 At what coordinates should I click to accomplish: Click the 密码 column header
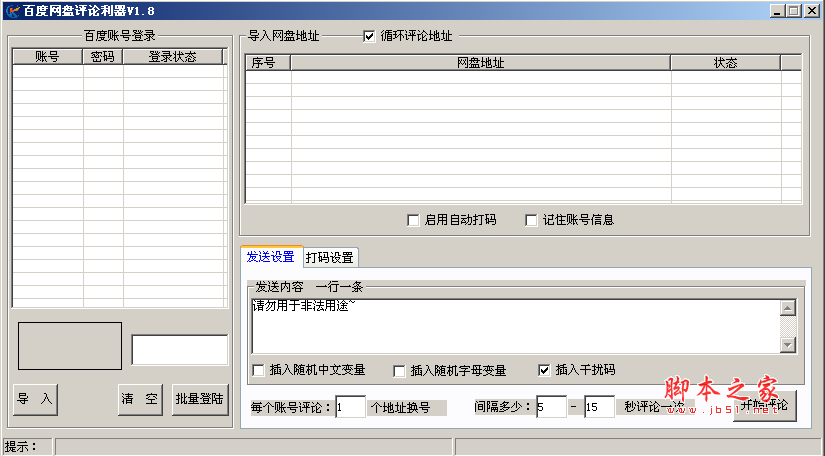point(103,56)
